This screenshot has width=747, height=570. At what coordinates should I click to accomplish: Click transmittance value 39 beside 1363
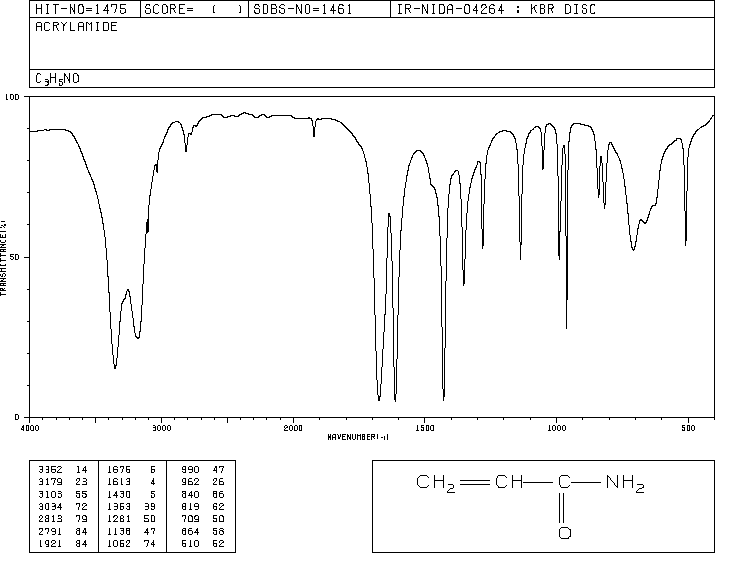[x=150, y=507]
